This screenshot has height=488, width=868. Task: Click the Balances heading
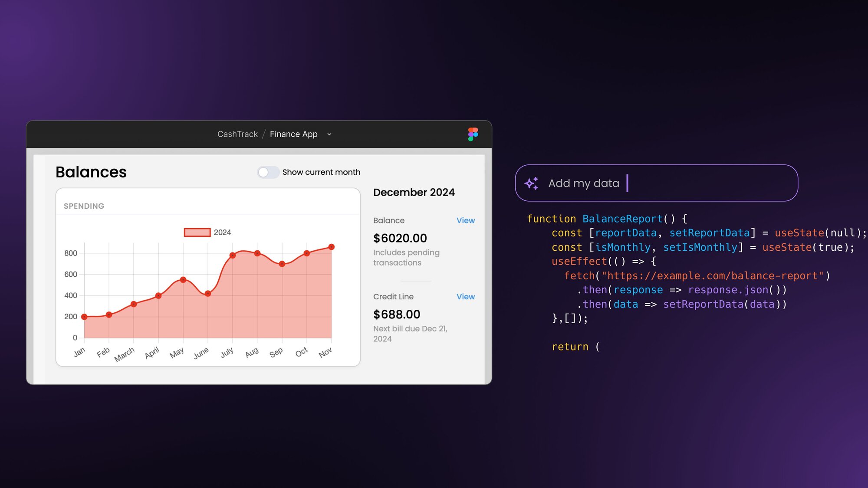tap(91, 172)
